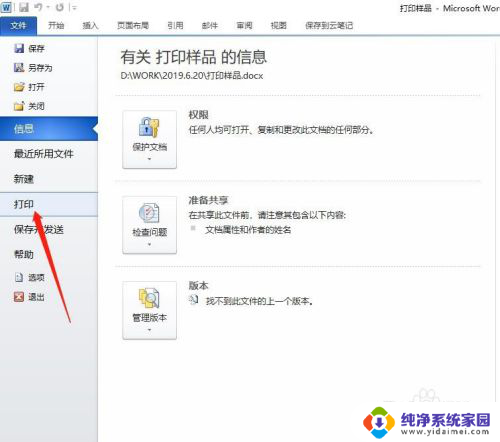
Task: Select the 信息 section in sidebar
Action: coord(49,129)
